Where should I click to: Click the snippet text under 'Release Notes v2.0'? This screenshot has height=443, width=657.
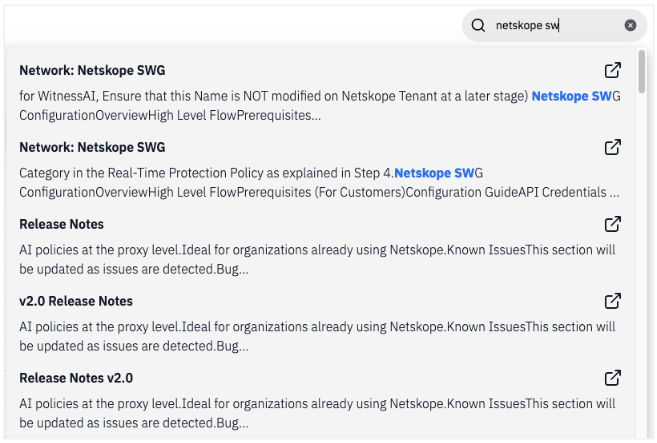[x=300, y=414]
